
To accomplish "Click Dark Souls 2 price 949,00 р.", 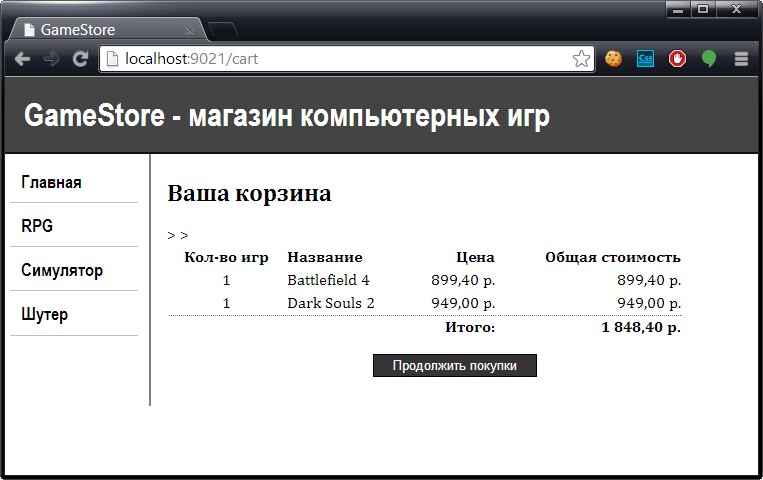I will 463,303.
